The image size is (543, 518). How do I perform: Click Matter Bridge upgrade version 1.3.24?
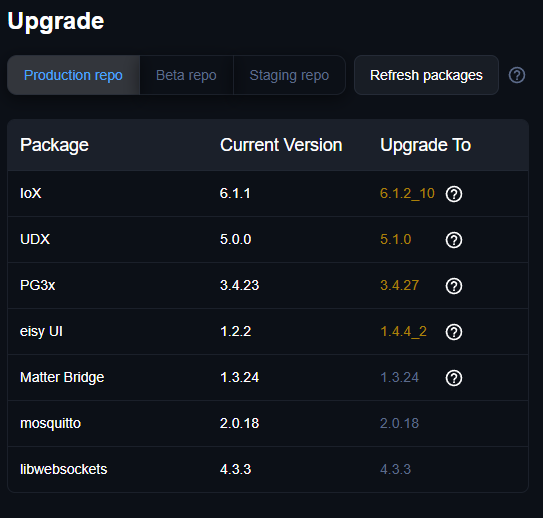pyautogui.click(x=400, y=377)
